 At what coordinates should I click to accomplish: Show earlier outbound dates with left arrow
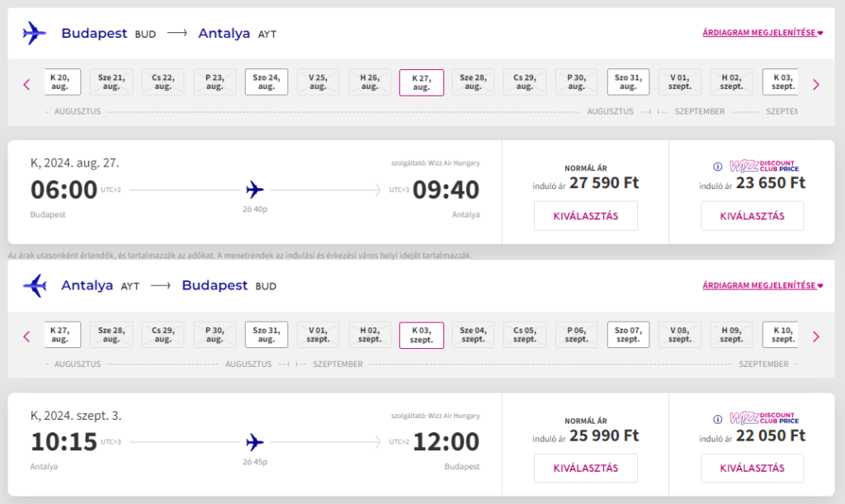point(26,84)
